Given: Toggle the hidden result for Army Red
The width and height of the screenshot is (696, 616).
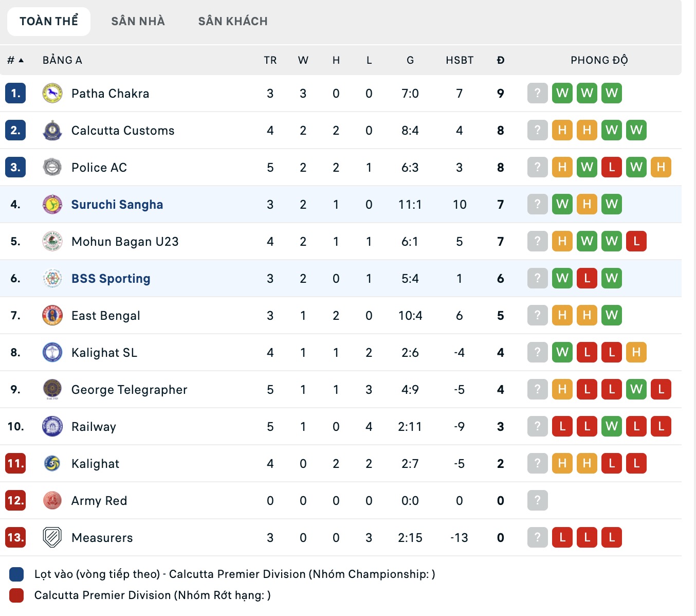Looking at the screenshot, I should tap(537, 500).
